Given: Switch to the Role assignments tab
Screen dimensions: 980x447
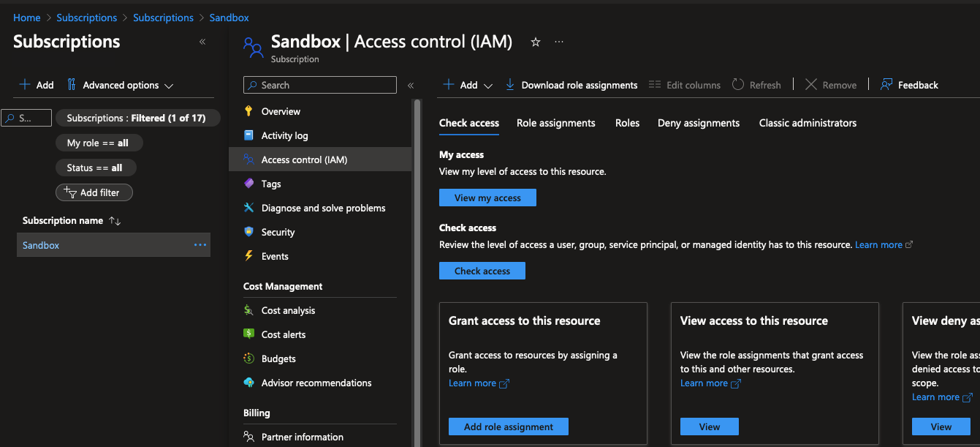Looking at the screenshot, I should 556,123.
